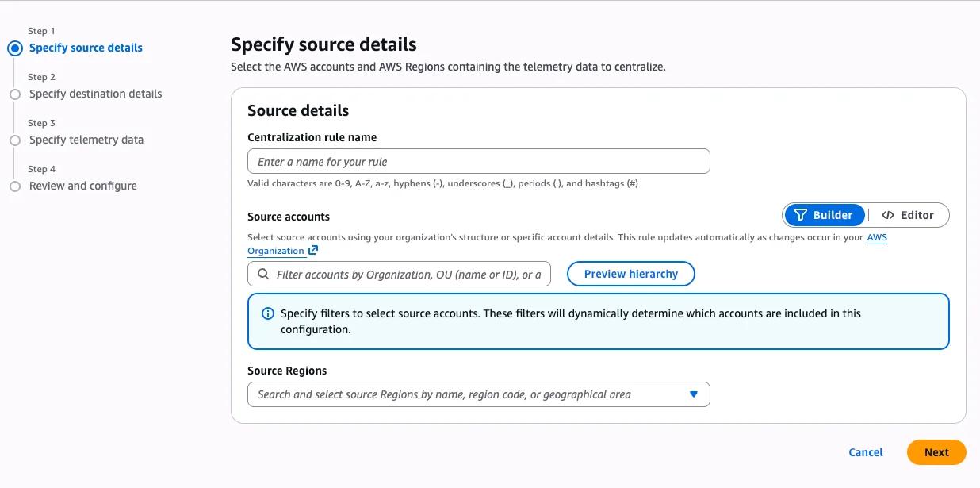Go to Specify destination details step

coord(95,94)
